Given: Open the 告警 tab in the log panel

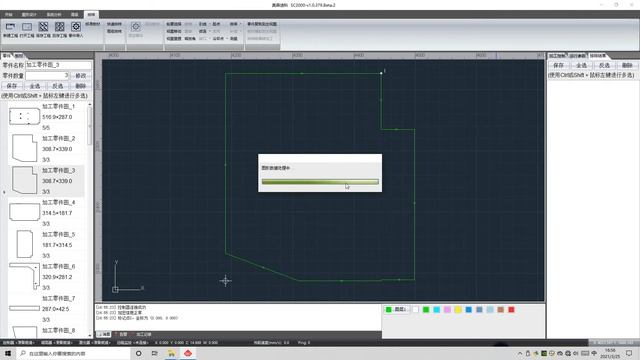Looking at the screenshot, I should pos(121,334).
